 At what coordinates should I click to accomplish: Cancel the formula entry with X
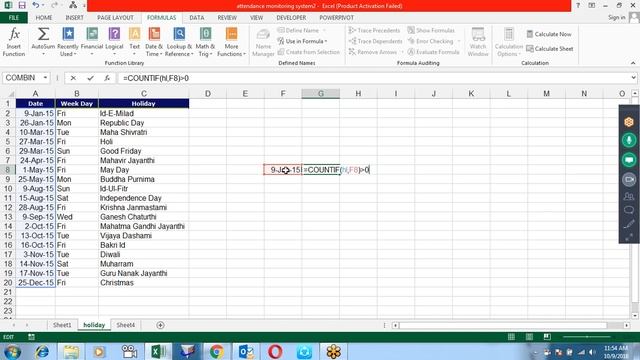click(73, 78)
